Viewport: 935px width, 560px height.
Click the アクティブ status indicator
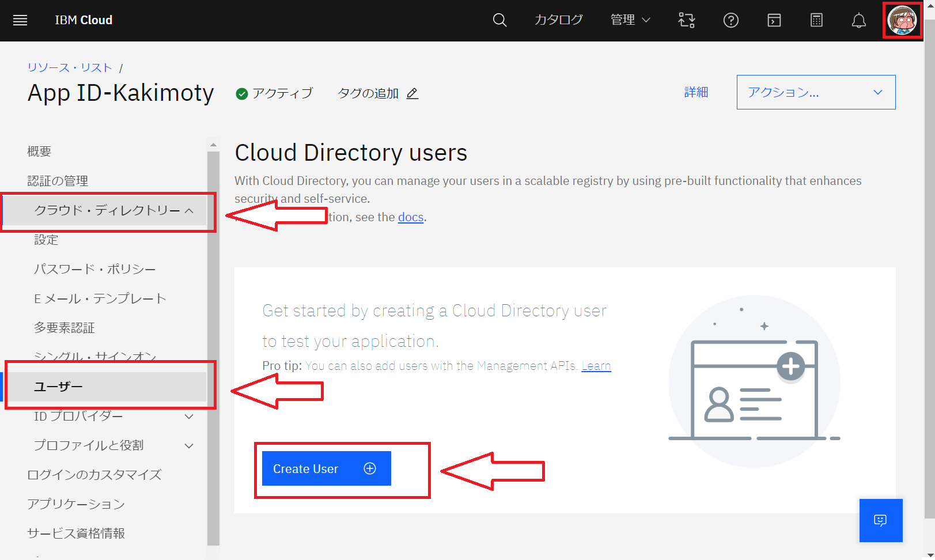point(274,93)
